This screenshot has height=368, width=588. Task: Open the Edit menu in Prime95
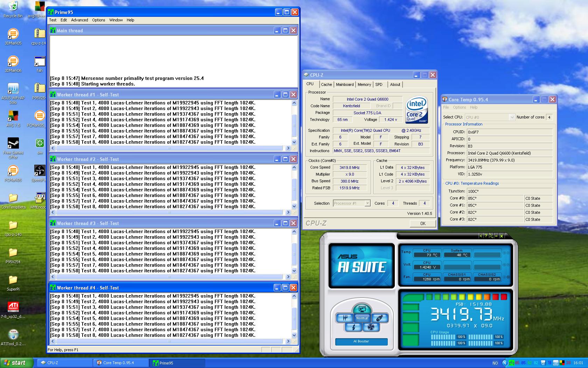(64, 20)
